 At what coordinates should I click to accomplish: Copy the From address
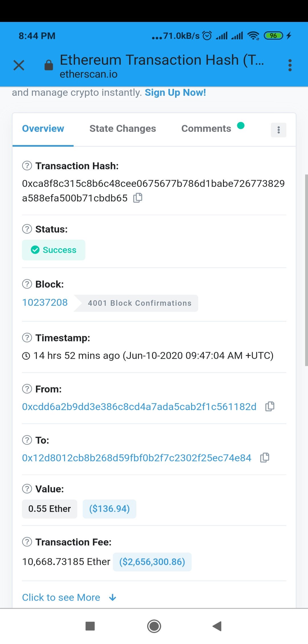pos(270,407)
